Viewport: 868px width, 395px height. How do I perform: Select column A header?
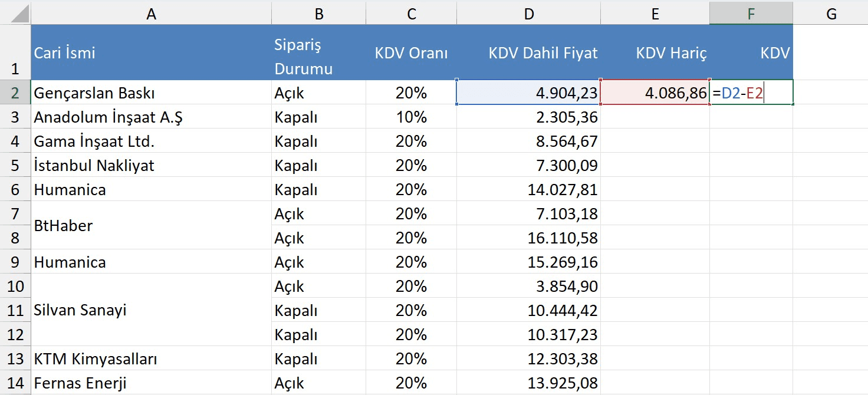pos(151,14)
